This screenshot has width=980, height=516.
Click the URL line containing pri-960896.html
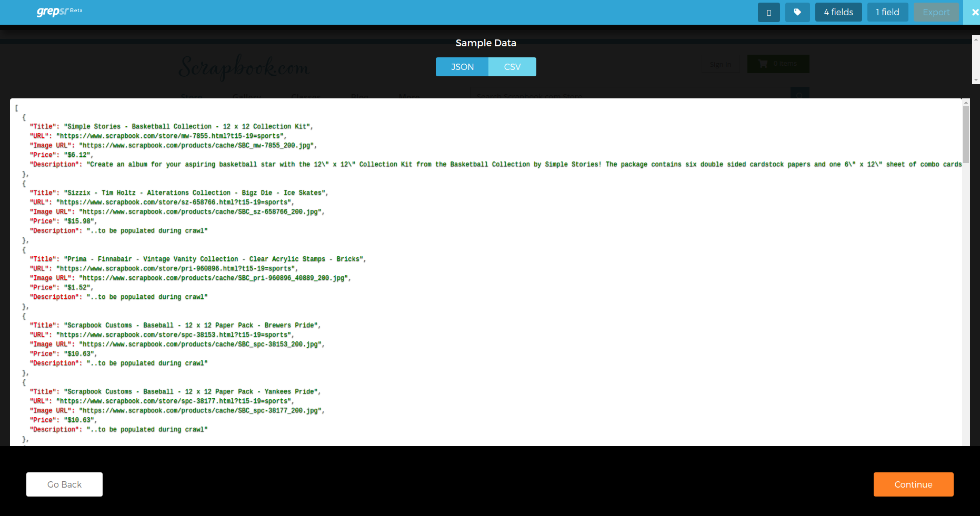(164, 269)
